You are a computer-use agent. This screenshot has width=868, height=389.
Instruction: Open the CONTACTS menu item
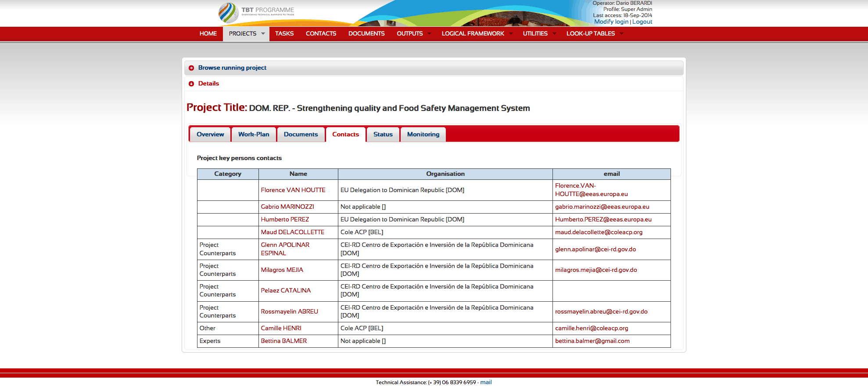[x=321, y=34]
